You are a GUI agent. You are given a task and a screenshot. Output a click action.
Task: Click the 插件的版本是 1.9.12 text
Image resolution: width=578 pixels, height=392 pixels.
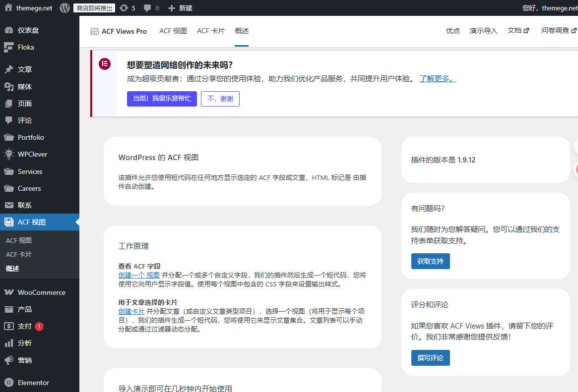[443, 160]
